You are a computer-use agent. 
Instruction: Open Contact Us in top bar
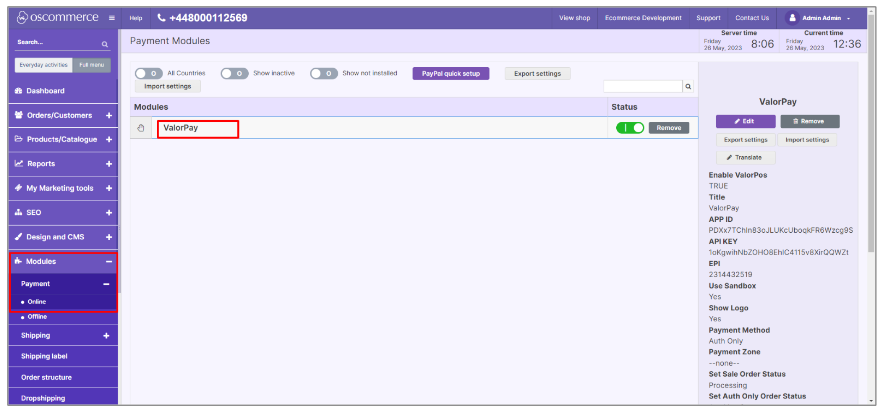tap(752, 18)
